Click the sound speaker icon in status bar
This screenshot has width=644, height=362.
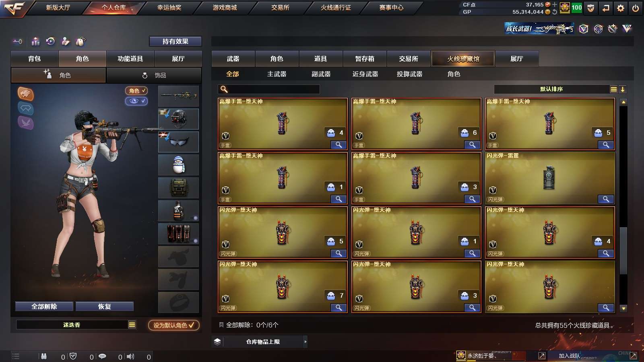(130, 356)
